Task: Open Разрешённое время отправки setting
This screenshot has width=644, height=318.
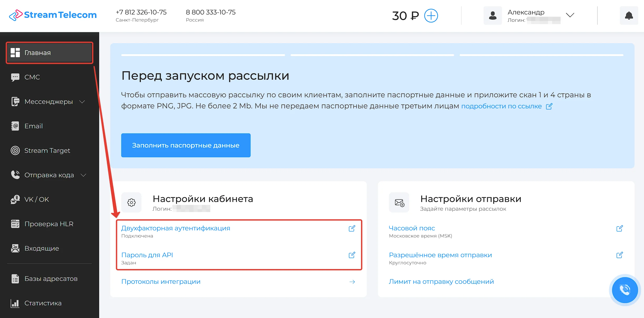Action: (440, 255)
